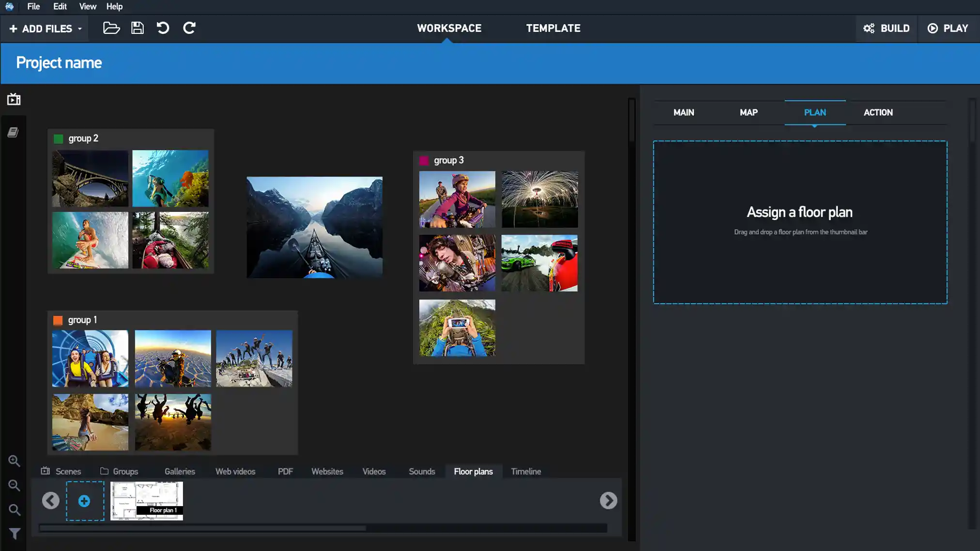
Task: Select the zoom in tool
Action: click(x=14, y=461)
